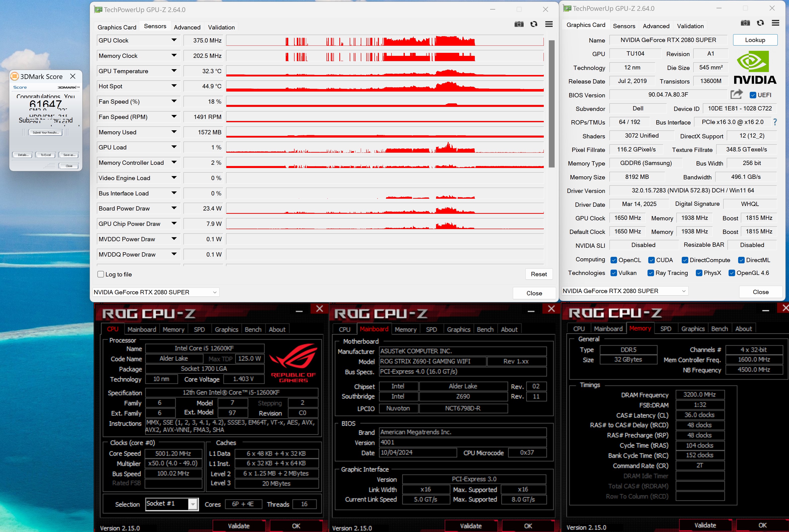The width and height of the screenshot is (789, 532).
Task: Open SPD tab in middle CPU-Z window
Action: [431, 330]
